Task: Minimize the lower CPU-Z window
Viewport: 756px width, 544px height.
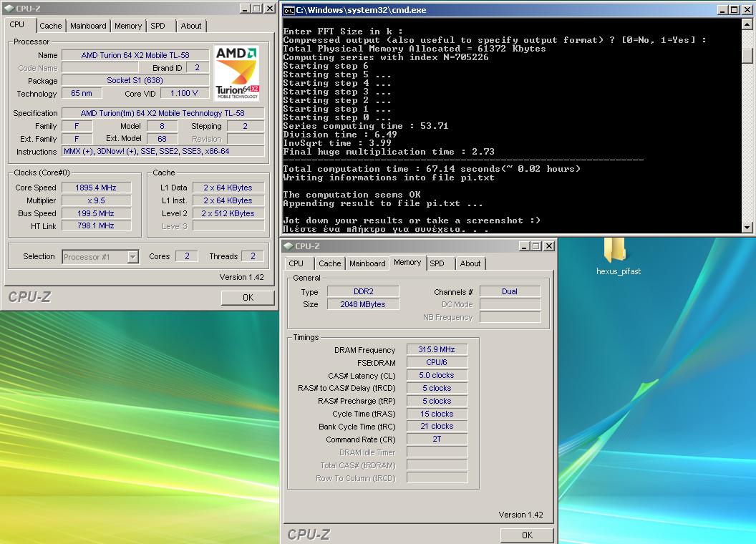Action: pyautogui.click(x=525, y=246)
